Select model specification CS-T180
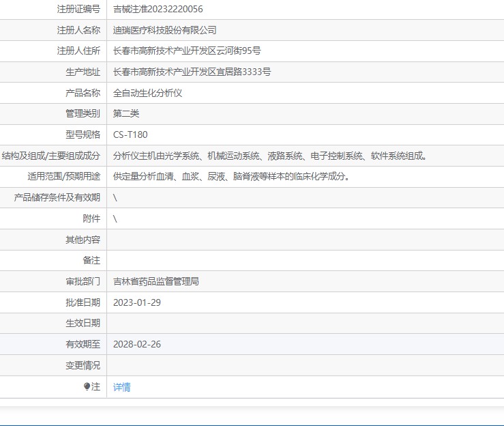Screen dimensions: 504x426 pos(130,134)
